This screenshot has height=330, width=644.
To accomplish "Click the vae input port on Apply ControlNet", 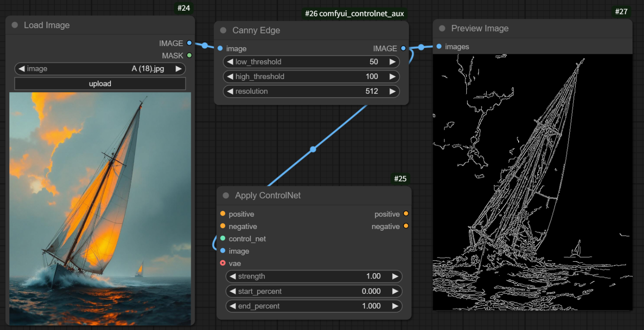I will click(222, 263).
